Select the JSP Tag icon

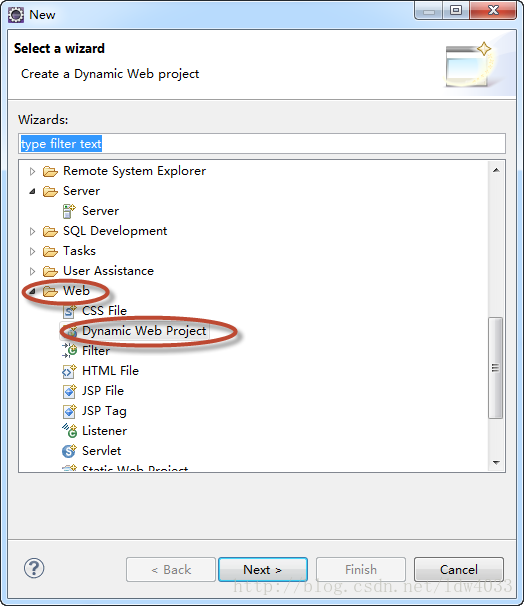pyautogui.click(x=69, y=411)
